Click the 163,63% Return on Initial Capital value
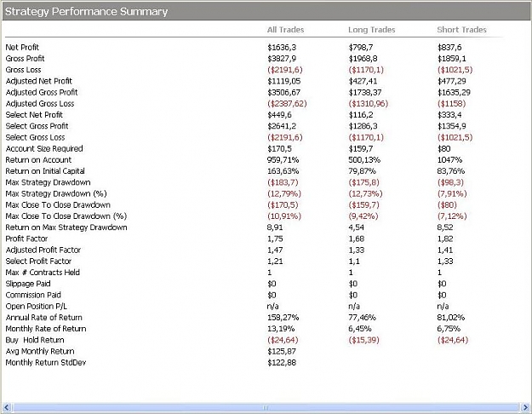The image size is (532, 414). pos(283,171)
